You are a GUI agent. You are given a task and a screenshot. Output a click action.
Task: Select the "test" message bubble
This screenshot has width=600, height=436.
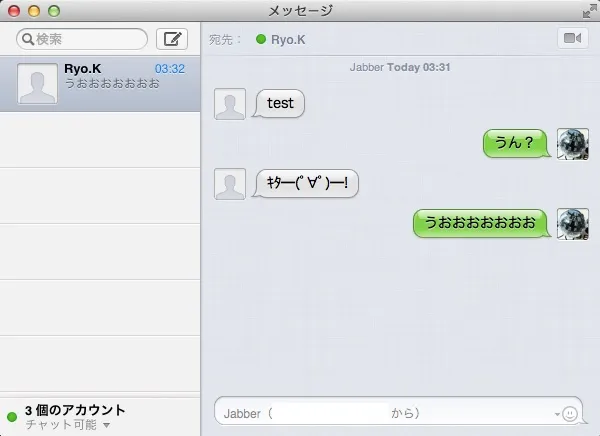280,103
